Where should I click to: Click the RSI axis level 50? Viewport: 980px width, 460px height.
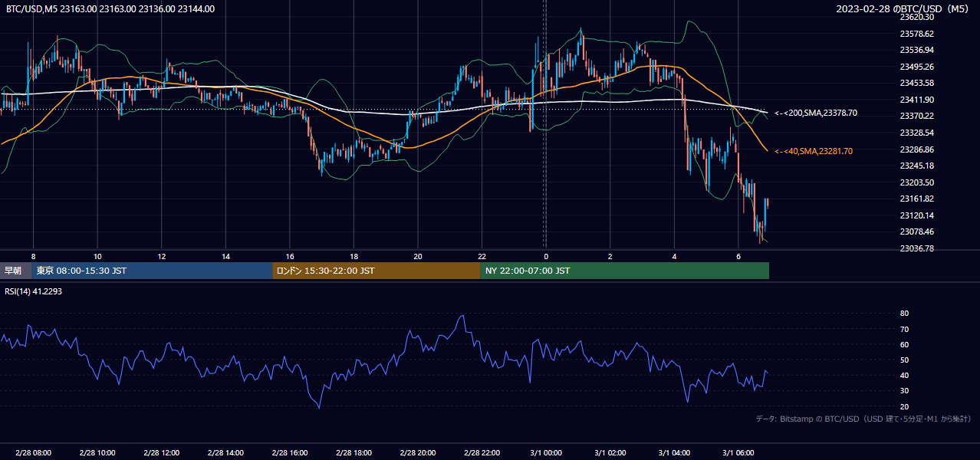[x=904, y=360]
